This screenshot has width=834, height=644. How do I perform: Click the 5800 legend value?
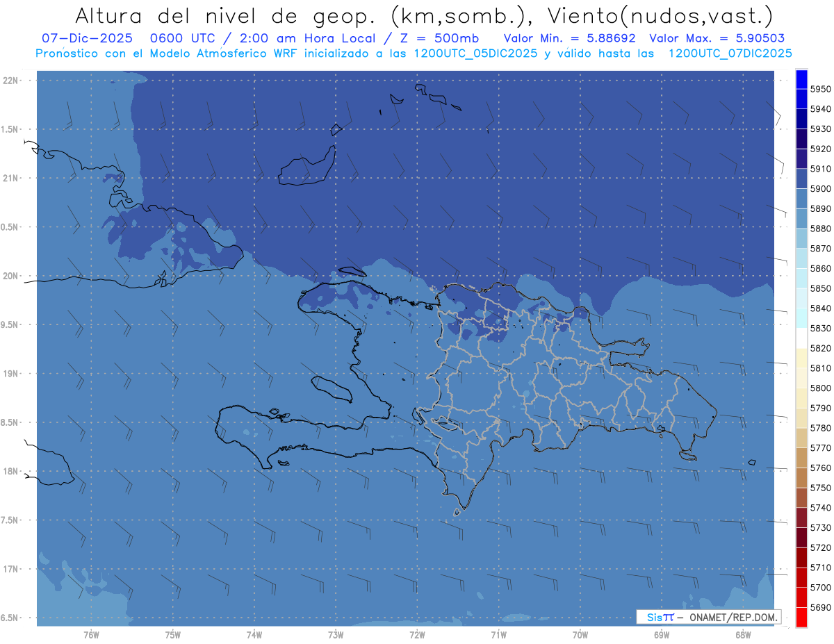820,388
